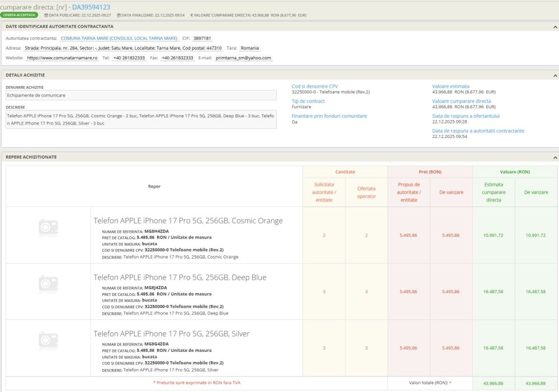The width and height of the screenshot is (559, 392).
Task: Collapse the Date Identificare Autoritate Contractanta section
Action: click(x=555, y=27)
